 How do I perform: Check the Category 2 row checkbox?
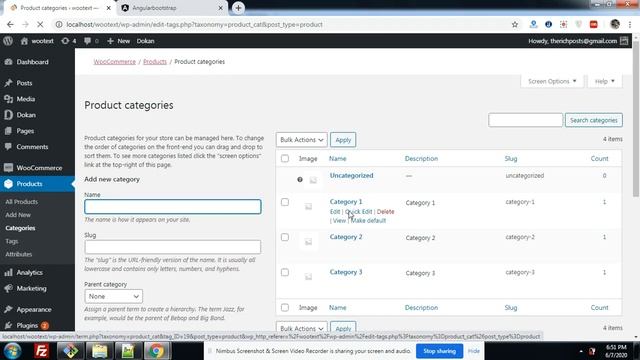[x=285, y=237]
